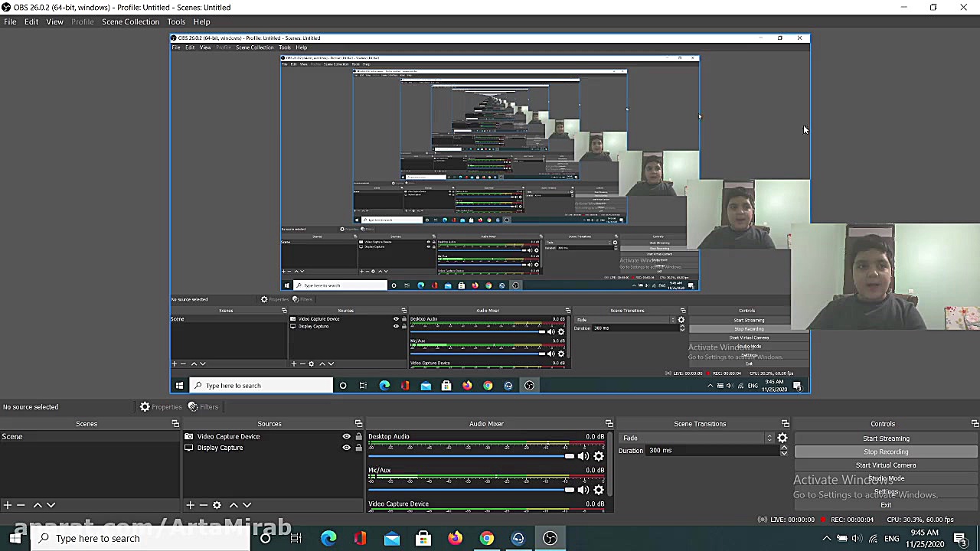The width and height of the screenshot is (980, 551).
Task: Move selected source down with arrow icon
Action: [247, 505]
